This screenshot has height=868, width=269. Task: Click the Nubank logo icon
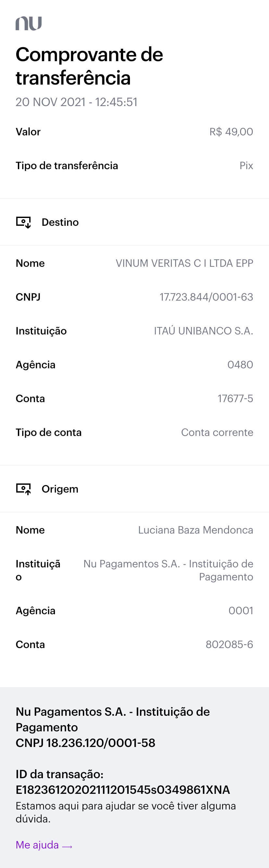29,23
